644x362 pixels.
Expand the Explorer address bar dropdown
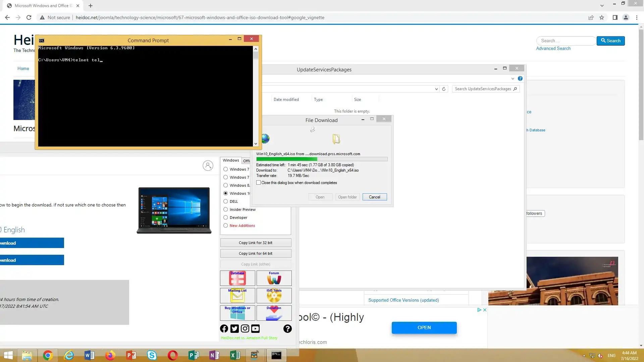(436, 89)
